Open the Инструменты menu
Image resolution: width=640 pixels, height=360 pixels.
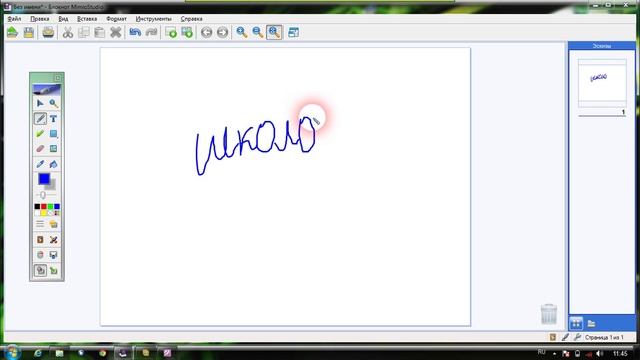[x=153, y=19]
